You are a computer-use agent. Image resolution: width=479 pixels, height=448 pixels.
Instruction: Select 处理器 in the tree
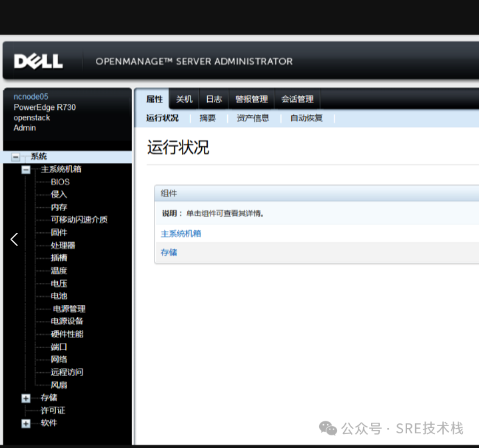click(x=63, y=246)
